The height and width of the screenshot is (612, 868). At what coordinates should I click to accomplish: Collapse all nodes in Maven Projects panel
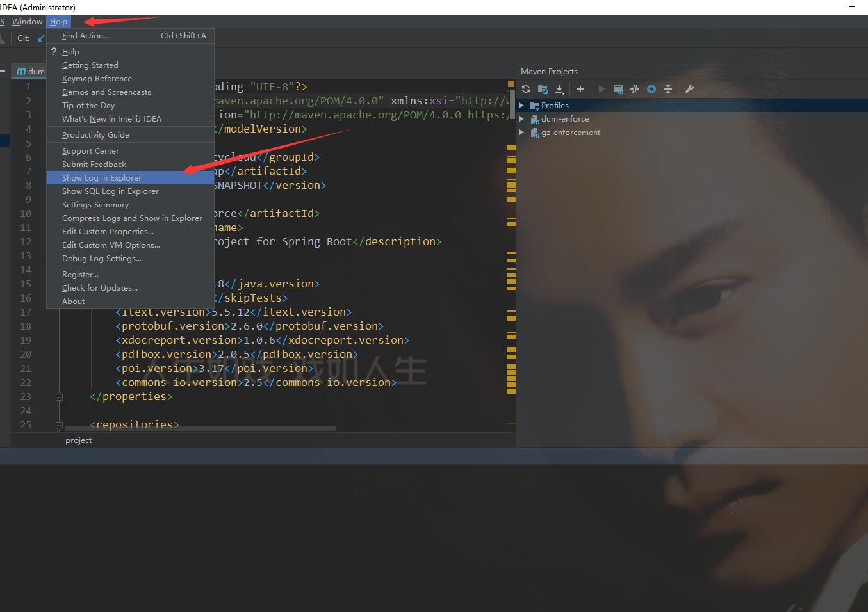point(668,89)
